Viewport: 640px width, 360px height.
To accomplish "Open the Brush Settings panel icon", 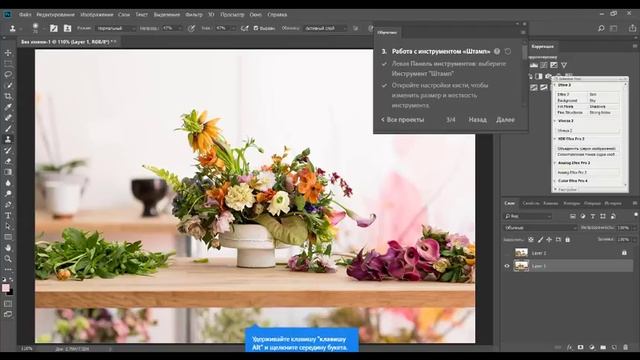I will (x=53, y=28).
